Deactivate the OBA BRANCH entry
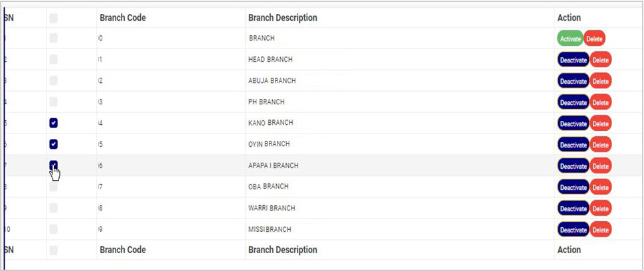The height and width of the screenshot is (271, 644). tap(573, 188)
